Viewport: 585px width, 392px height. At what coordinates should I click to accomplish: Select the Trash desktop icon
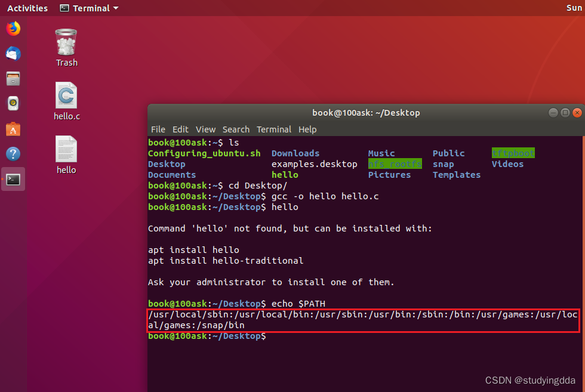[66, 48]
